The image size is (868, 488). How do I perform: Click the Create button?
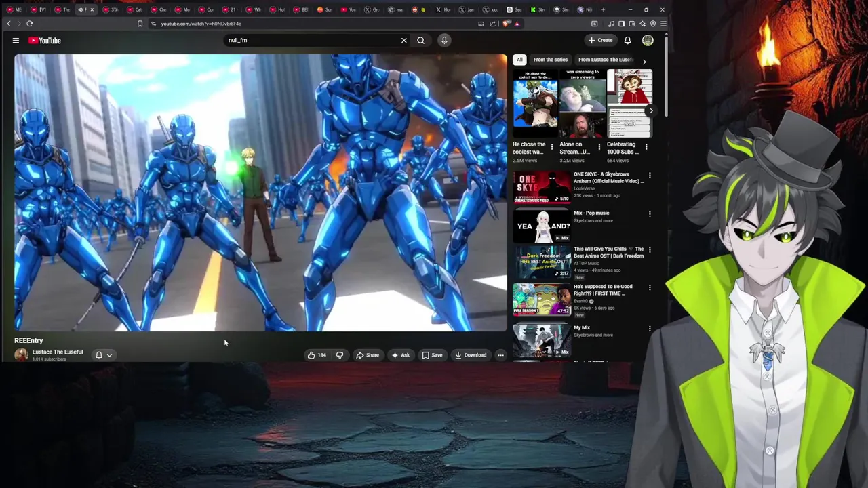pyautogui.click(x=601, y=40)
